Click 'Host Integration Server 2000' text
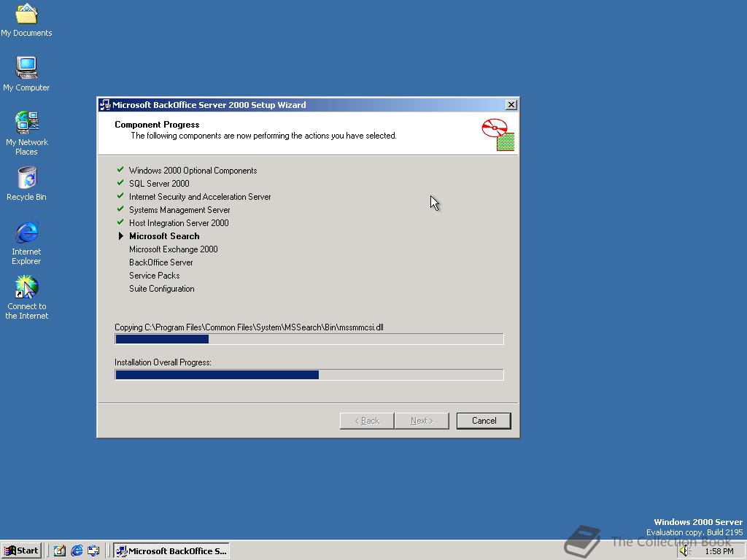 pyautogui.click(x=179, y=223)
